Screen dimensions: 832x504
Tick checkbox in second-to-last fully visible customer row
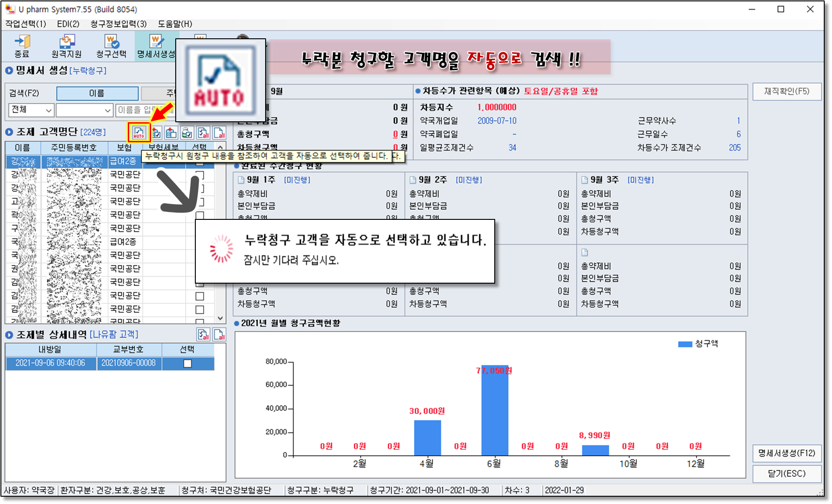[199, 296]
